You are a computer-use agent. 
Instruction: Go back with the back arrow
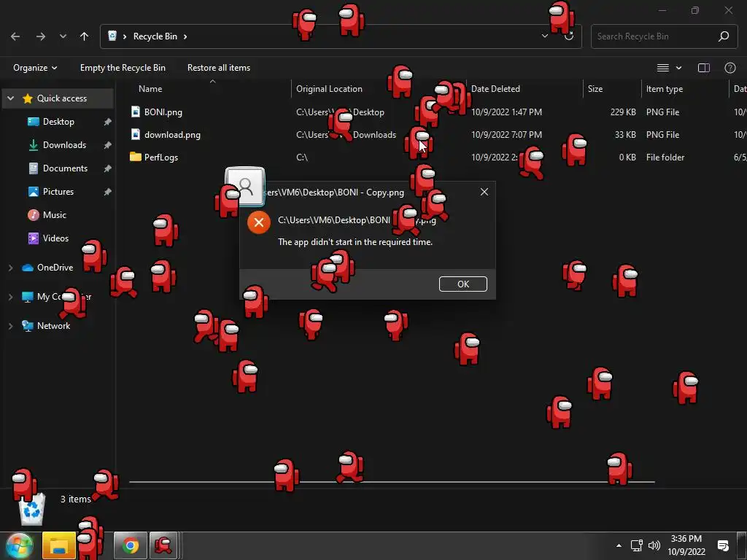tap(15, 36)
